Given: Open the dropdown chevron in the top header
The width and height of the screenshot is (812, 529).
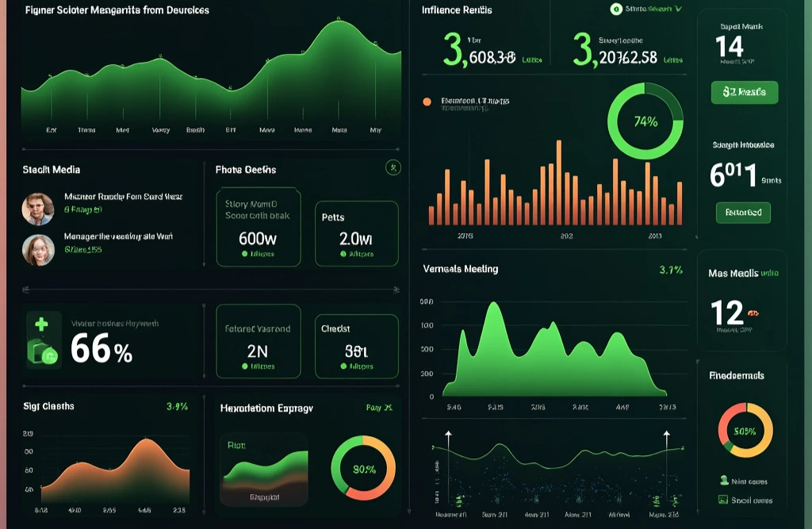Looking at the screenshot, I should [x=679, y=10].
